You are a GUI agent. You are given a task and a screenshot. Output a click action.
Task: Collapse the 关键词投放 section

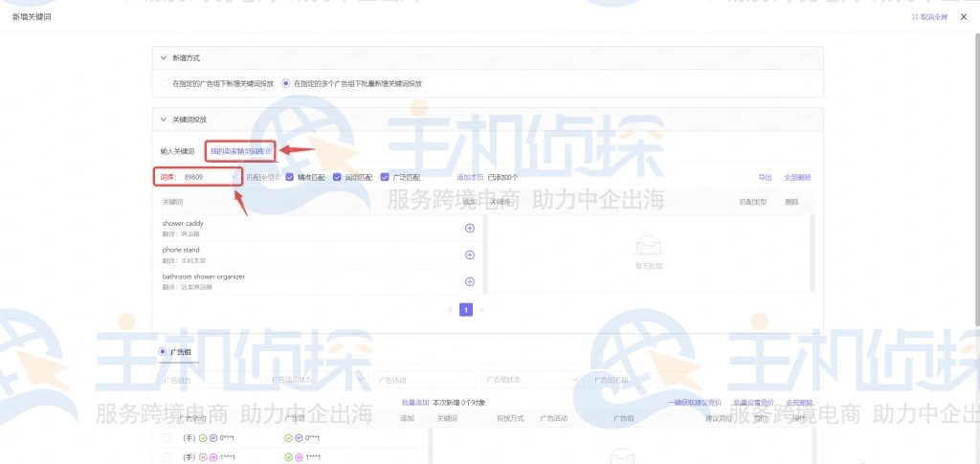coord(164,120)
